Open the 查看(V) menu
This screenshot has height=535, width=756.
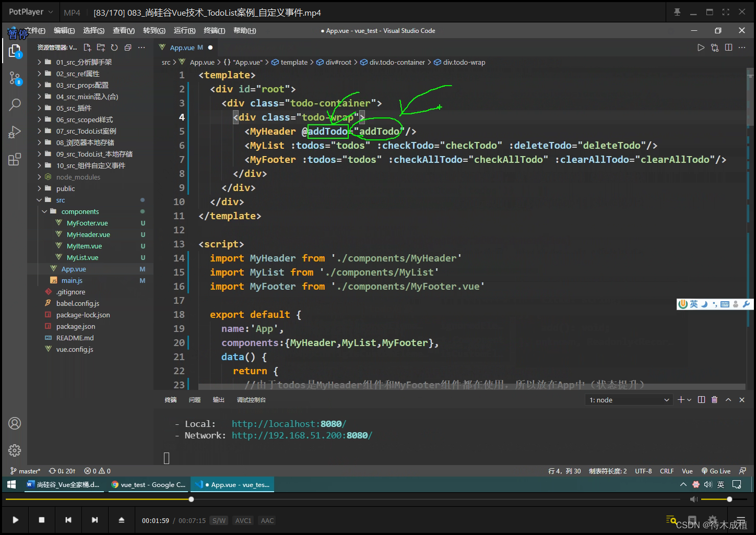point(124,31)
